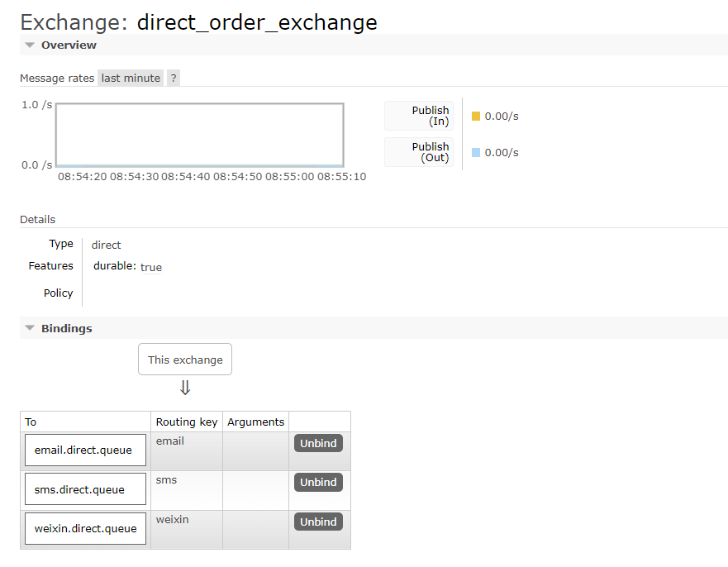Click the downward double arrow icon

click(185, 388)
